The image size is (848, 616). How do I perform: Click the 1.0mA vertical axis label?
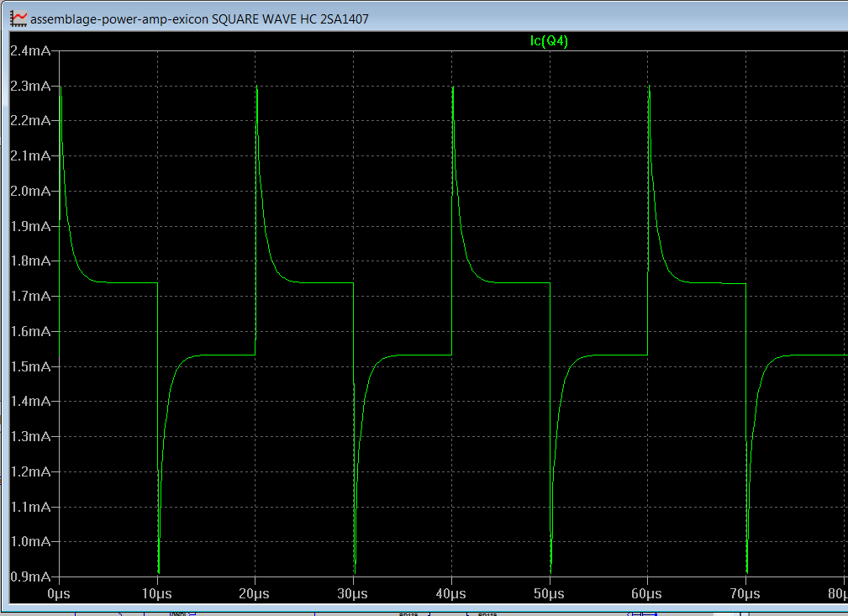(x=30, y=541)
